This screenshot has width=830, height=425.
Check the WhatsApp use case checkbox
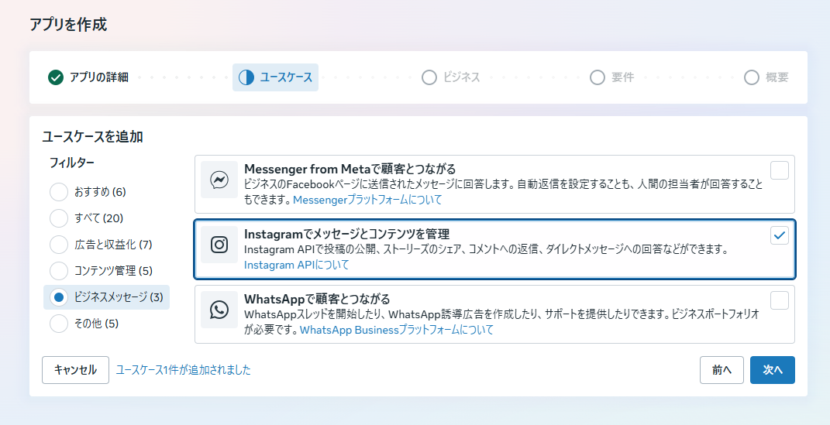(x=779, y=301)
